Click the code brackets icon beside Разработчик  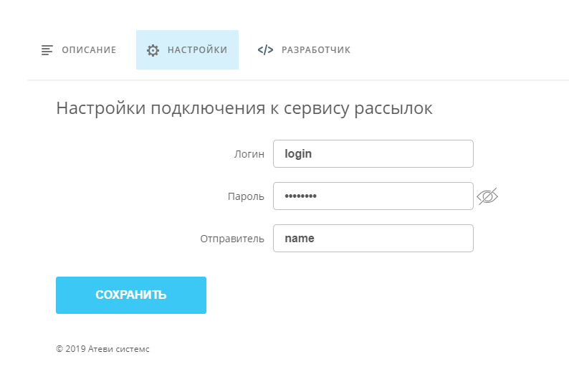click(x=265, y=50)
